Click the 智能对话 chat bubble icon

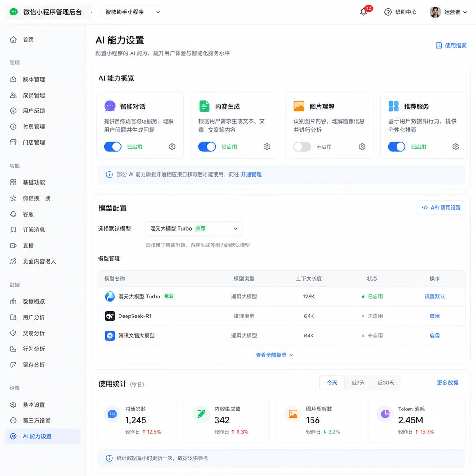[110, 106]
